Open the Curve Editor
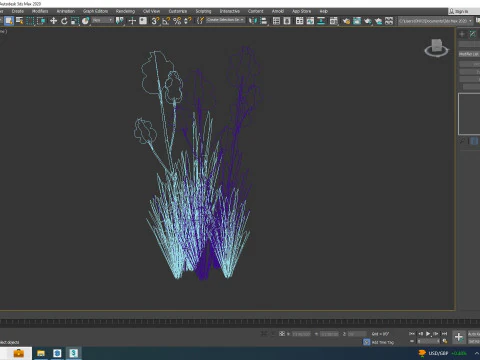Image resolution: width=480 pixels, height=360 pixels. [310, 21]
